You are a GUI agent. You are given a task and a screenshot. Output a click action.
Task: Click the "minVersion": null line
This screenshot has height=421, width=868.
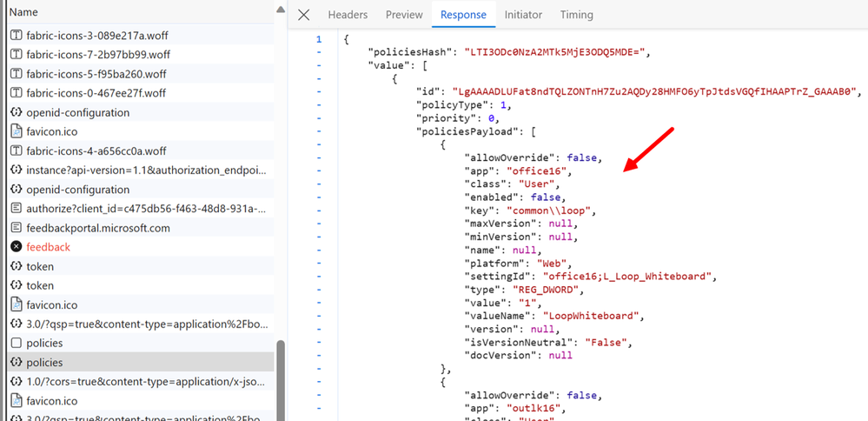521,237
